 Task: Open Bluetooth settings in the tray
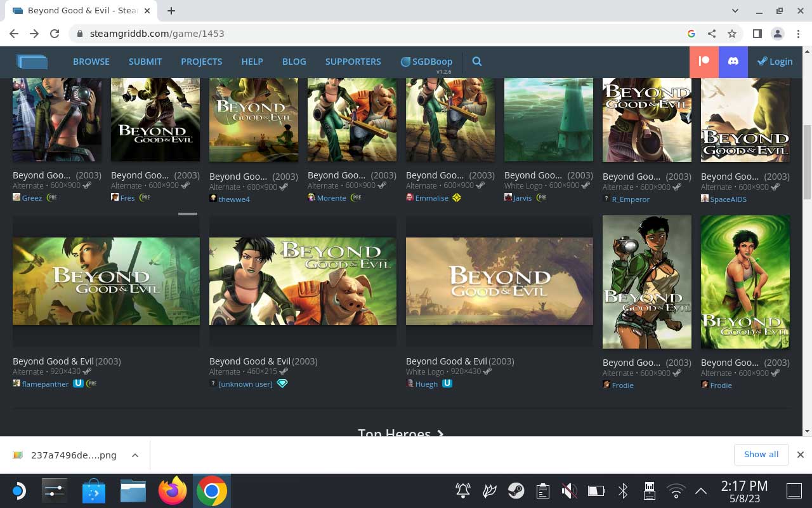(623, 491)
